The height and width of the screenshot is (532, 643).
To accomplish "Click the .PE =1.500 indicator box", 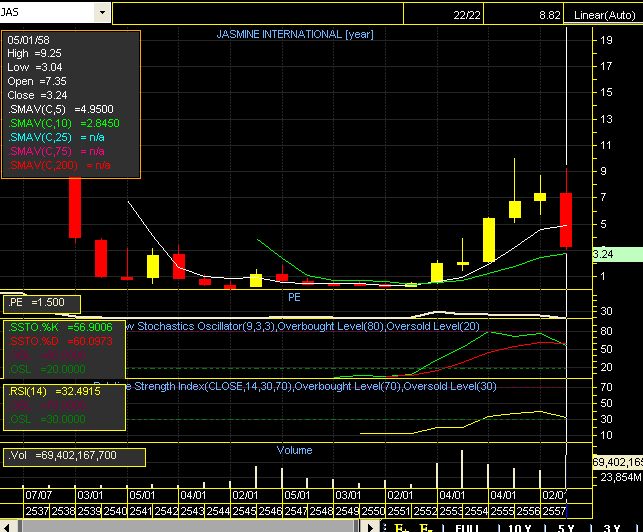I will click(x=42, y=304).
